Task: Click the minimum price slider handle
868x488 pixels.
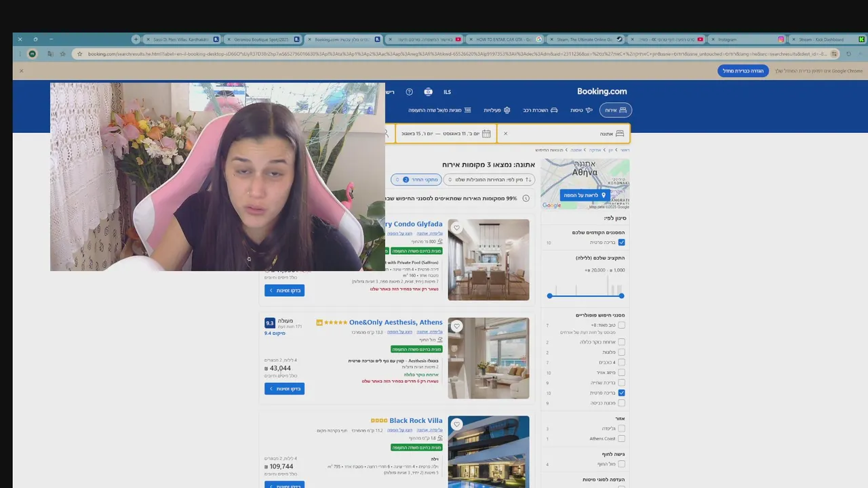Action: [x=550, y=296]
